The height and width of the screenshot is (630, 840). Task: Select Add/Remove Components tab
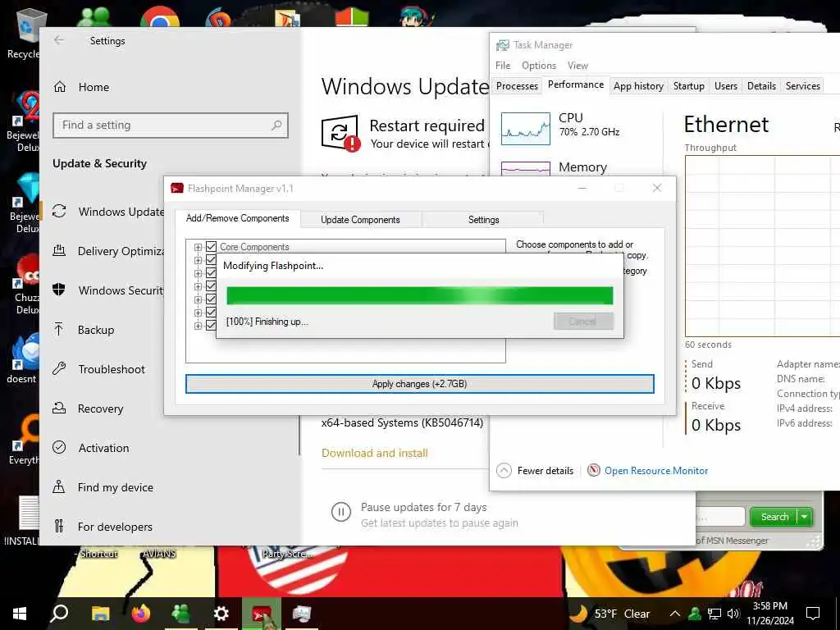[238, 218]
